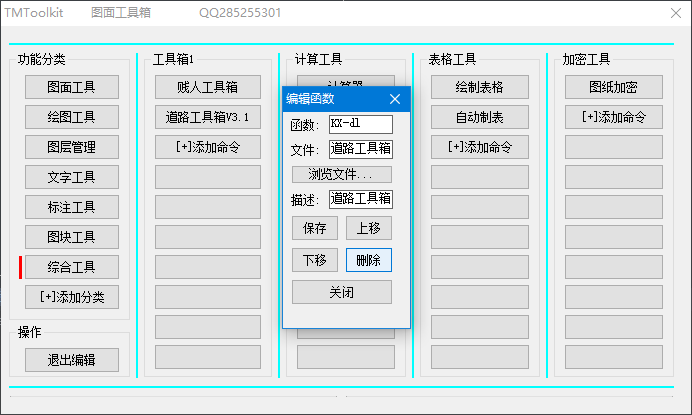Choose the 文字工具 category button
The image size is (692, 415).
point(71,177)
